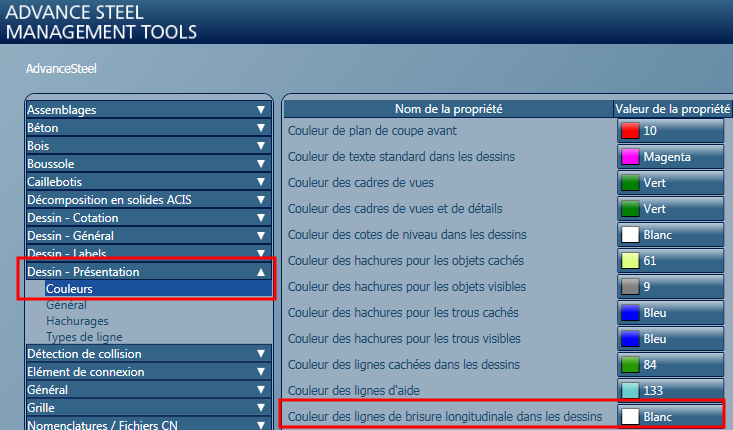Click the red swatch for coupe avant
Viewport: 733px width, 430px height.
pos(630,131)
